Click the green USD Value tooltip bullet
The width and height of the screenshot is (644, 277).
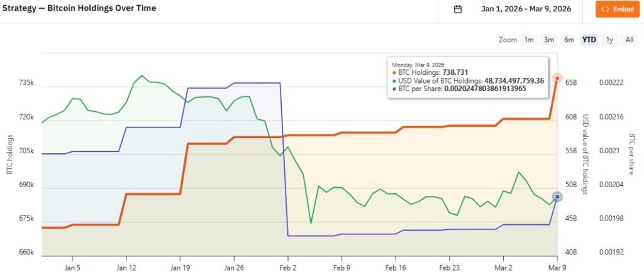pos(394,80)
